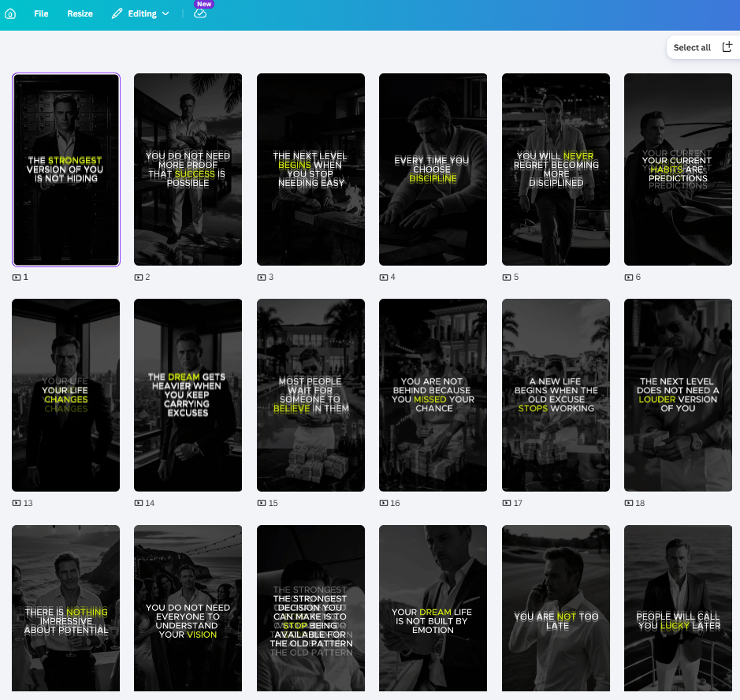This screenshot has height=700, width=740.
Task: Select page 3 'The next level begins' thumbnail
Action: pyautogui.click(x=311, y=169)
